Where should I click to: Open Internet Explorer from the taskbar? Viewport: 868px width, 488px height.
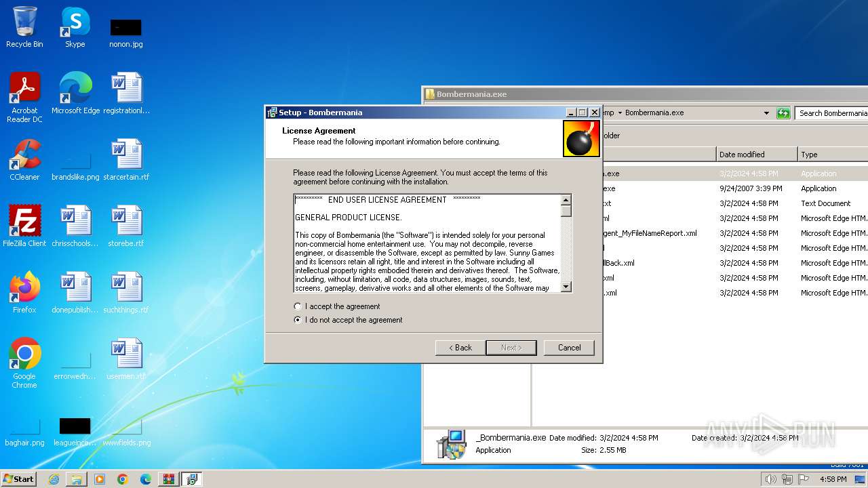(x=54, y=479)
